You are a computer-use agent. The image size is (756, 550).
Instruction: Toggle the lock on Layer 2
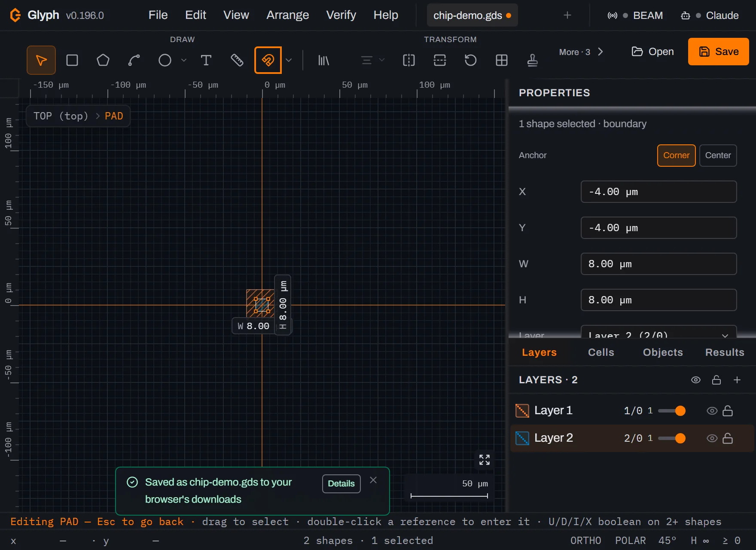(728, 438)
